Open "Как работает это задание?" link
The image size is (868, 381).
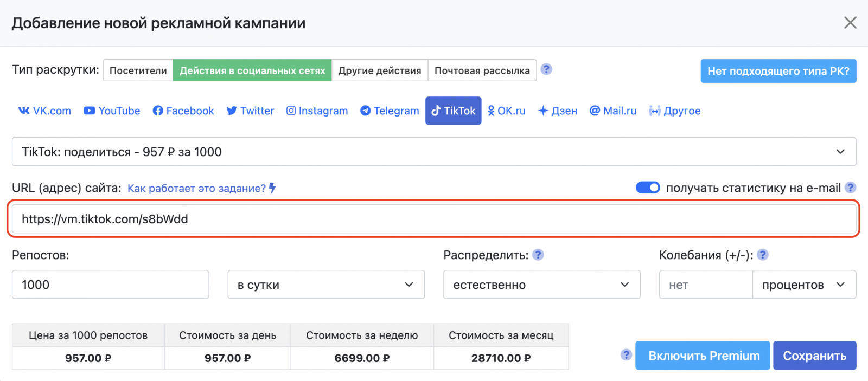[197, 188]
